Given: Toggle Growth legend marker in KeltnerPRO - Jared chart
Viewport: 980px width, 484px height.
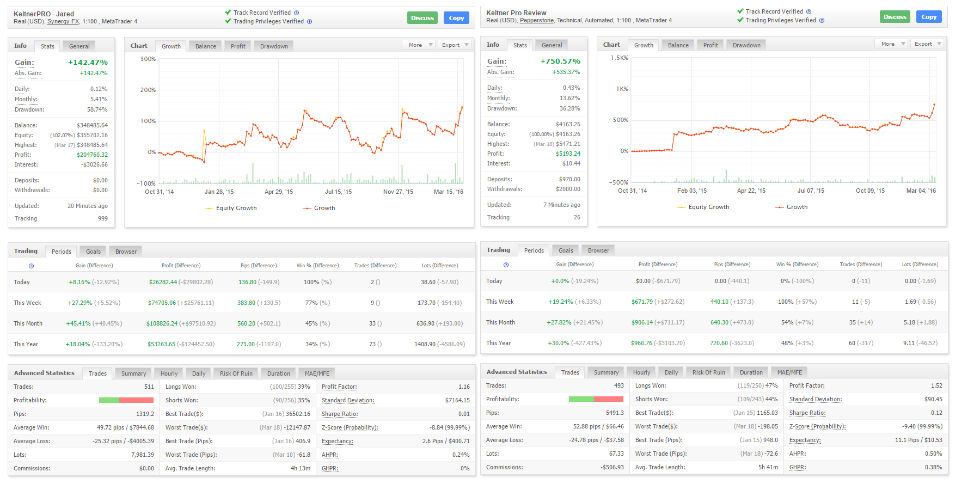Looking at the screenshot, I should pyautogui.click(x=307, y=209).
